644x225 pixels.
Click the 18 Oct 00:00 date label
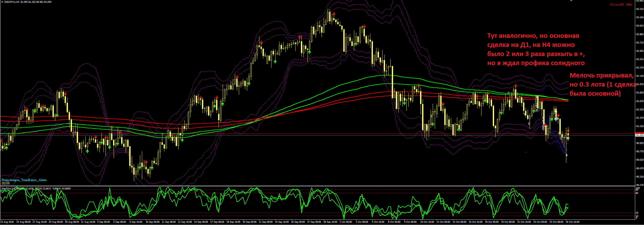pyautogui.click(x=492, y=222)
